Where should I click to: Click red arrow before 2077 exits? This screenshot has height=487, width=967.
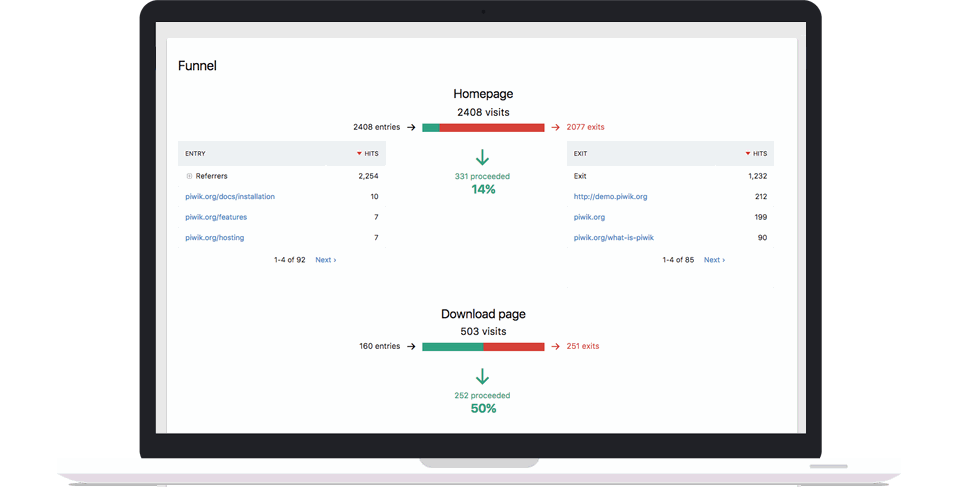click(x=556, y=128)
